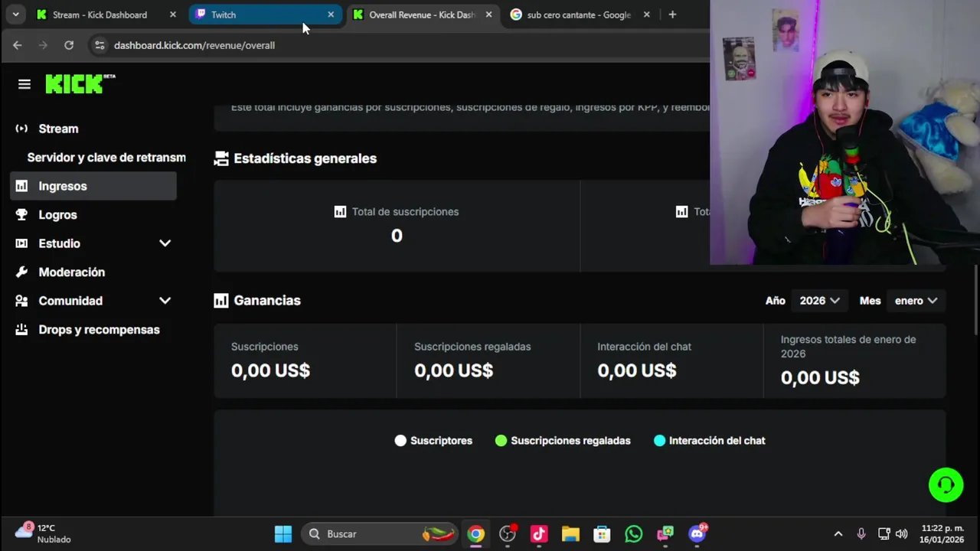Go back with the browser back arrow
The height and width of the screenshot is (551, 980).
point(18,45)
